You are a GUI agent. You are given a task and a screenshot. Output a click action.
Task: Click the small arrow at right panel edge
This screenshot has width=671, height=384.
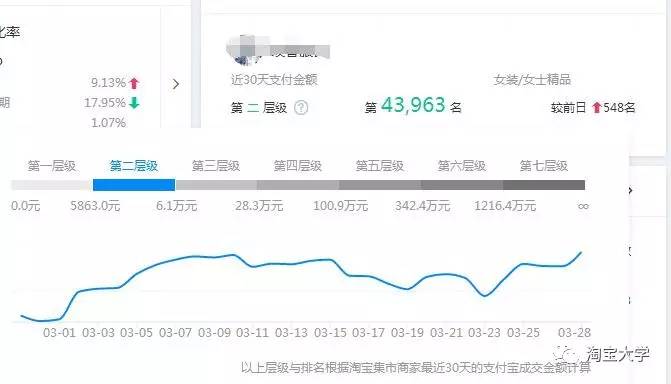pos(630,190)
